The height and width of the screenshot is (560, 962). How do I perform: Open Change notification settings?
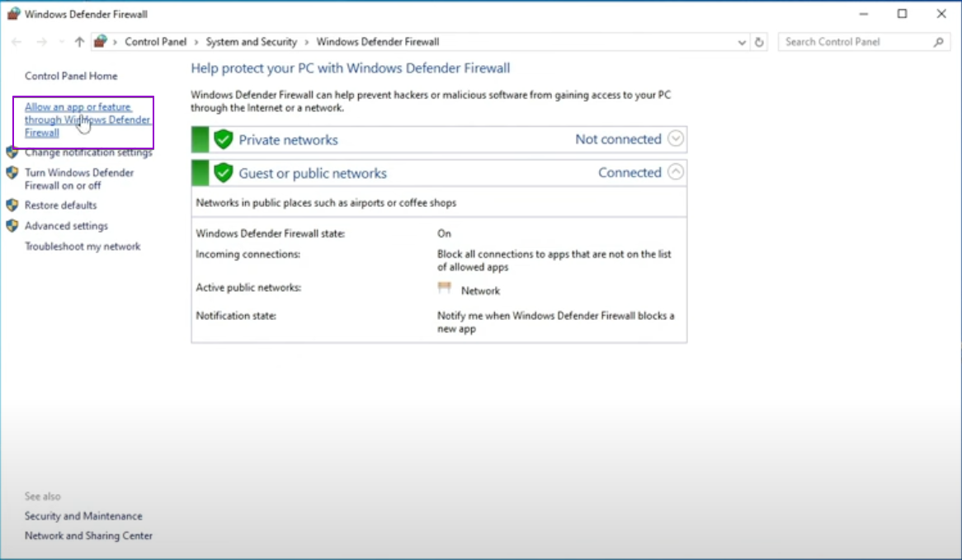point(89,152)
